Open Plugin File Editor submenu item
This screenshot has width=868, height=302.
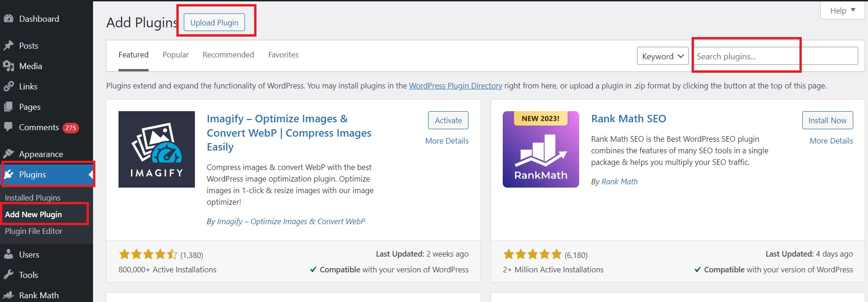[33, 231]
